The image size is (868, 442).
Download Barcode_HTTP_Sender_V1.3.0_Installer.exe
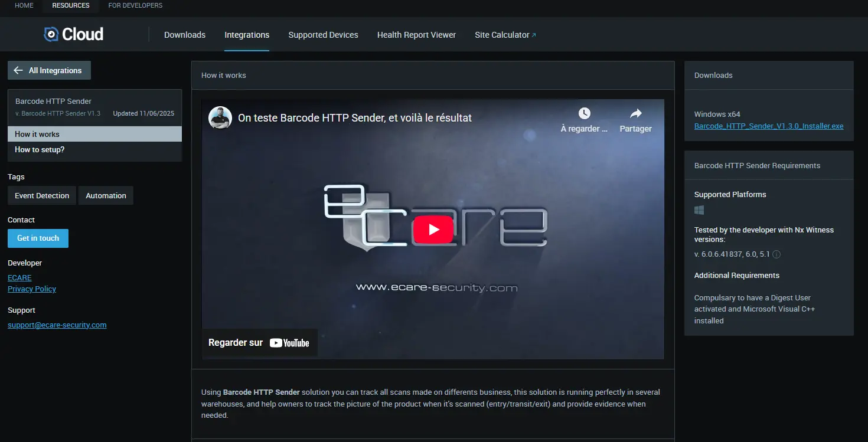(x=768, y=126)
